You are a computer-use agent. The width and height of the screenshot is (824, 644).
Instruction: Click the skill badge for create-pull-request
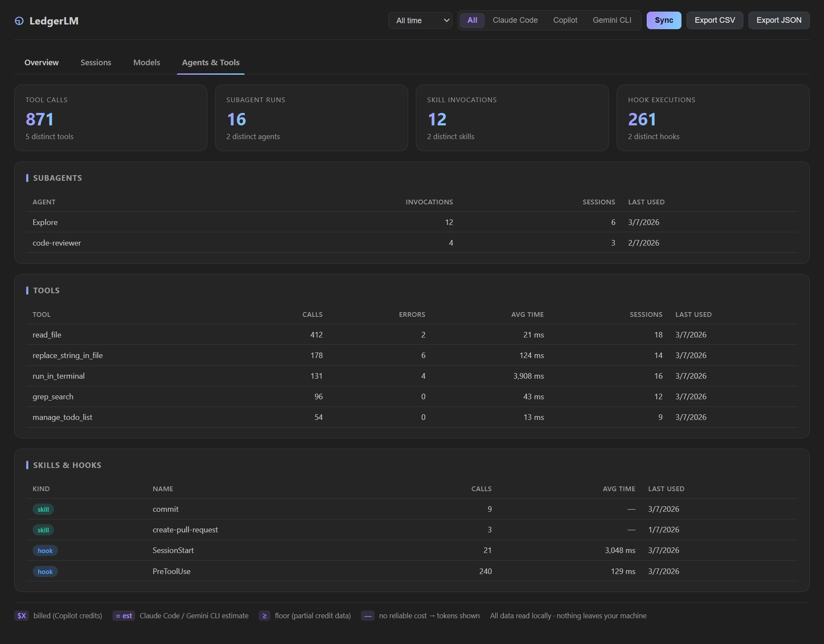point(43,530)
